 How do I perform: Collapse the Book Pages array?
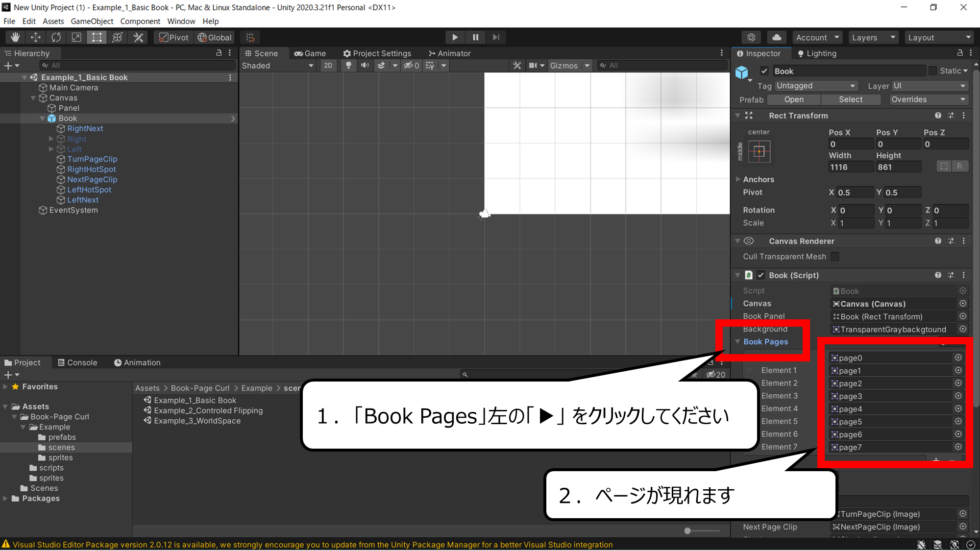pos(737,341)
